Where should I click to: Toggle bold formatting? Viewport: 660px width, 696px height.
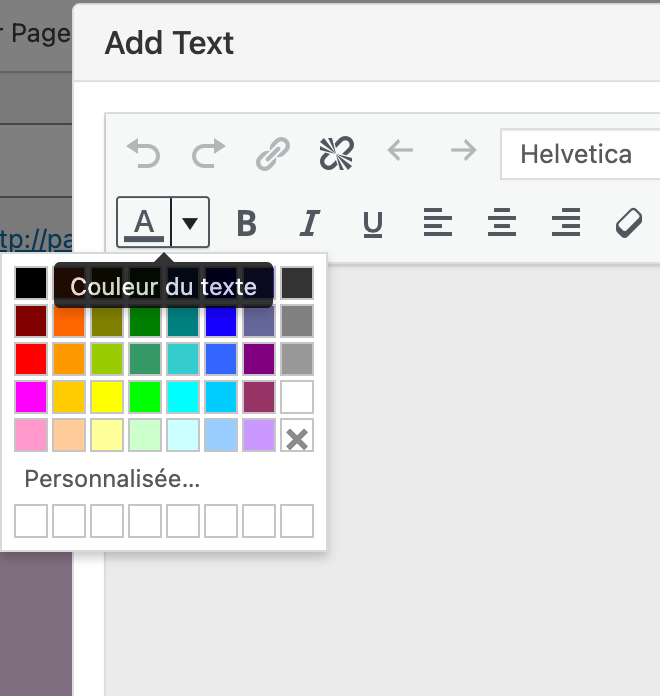click(x=246, y=222)
